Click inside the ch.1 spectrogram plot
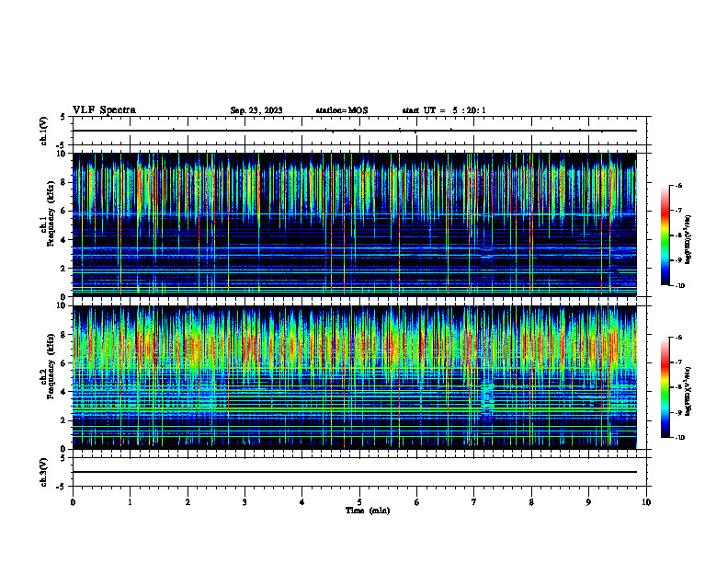728x563 pixels. tap(355, 224)
